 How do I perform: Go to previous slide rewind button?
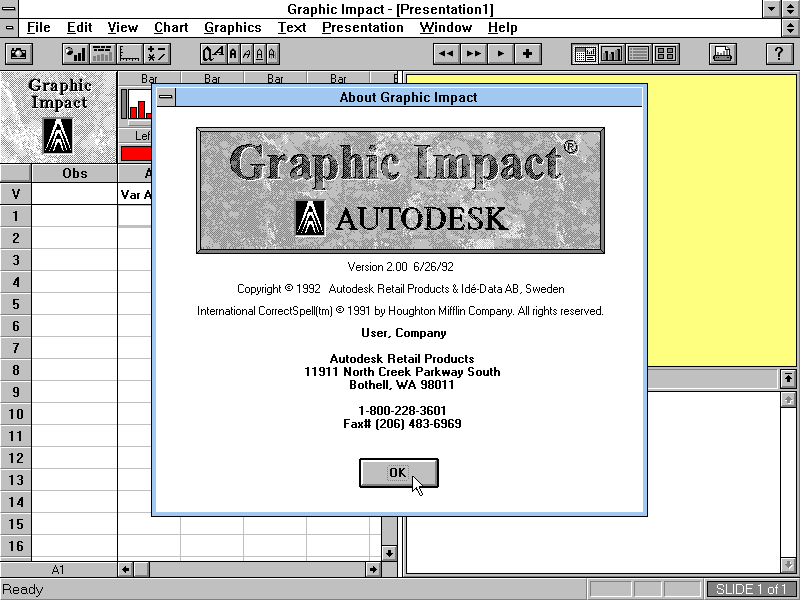(446, 54)
